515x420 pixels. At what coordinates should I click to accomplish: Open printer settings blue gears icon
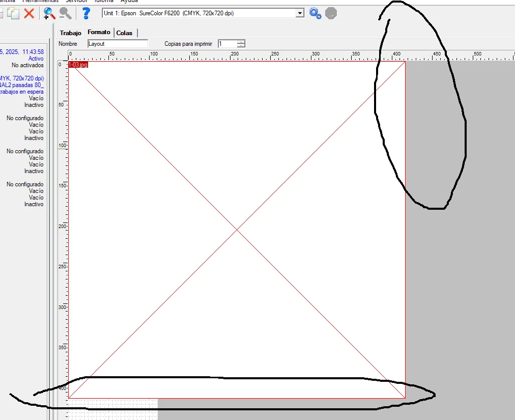pyautogui.click(x=316, y=13)
